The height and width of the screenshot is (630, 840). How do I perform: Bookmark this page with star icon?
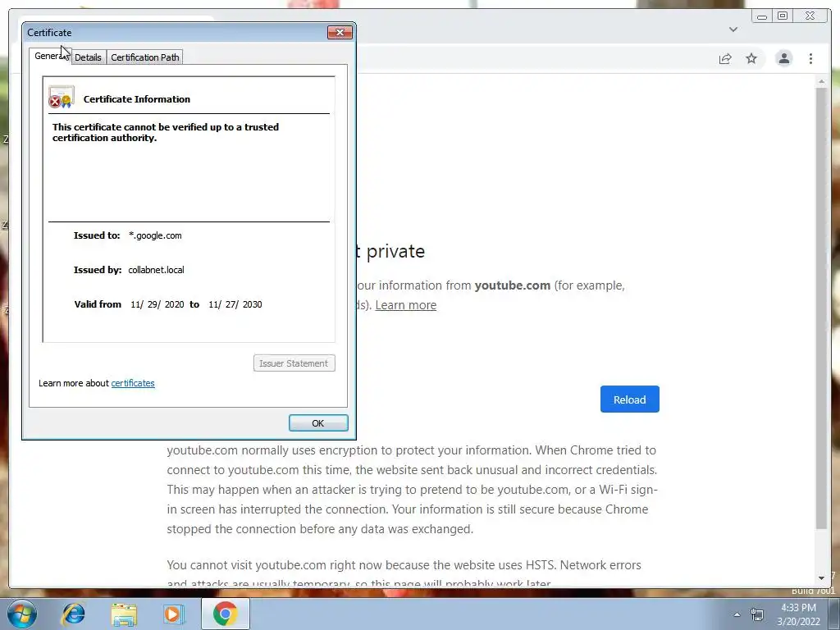[751, 58]
